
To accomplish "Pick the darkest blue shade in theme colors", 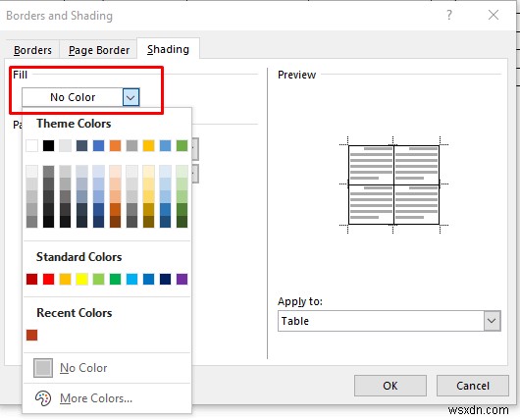I will pos(98,222).
